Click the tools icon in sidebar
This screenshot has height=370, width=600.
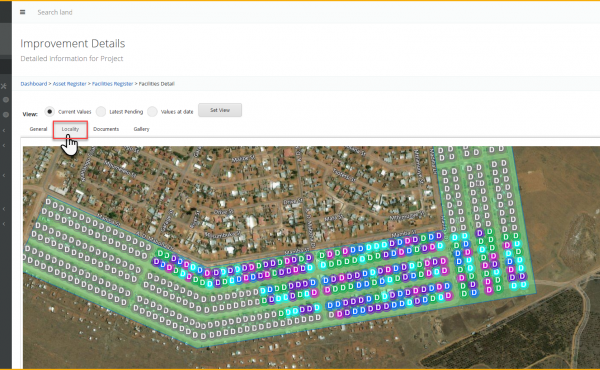pos(4,86)
